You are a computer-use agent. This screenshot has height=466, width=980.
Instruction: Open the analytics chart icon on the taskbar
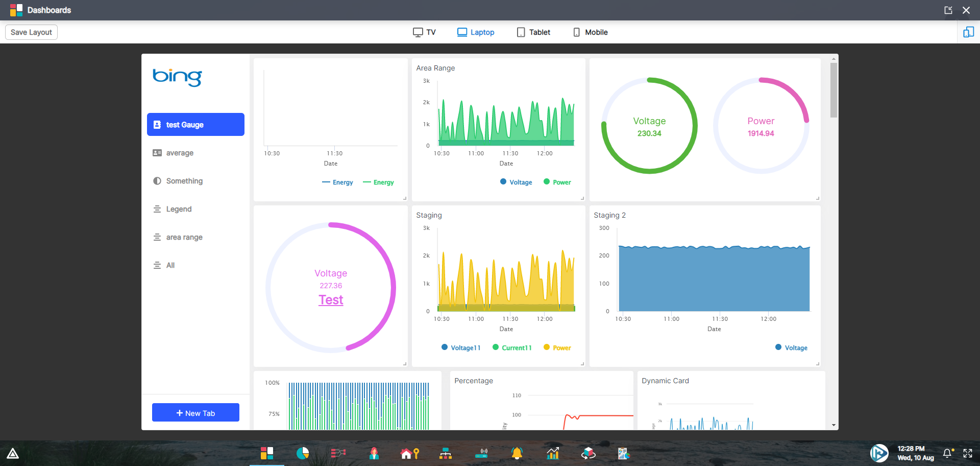553,453
